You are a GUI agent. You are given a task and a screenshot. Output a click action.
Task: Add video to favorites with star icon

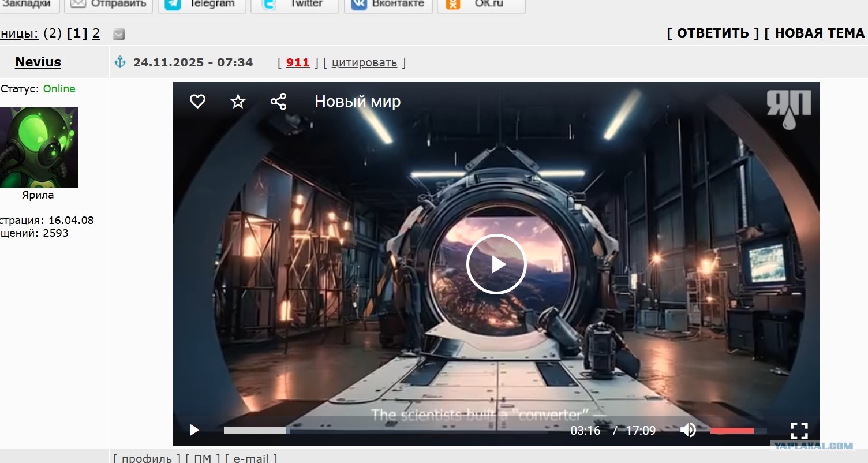pyautogui.click(x=238, y=102)
